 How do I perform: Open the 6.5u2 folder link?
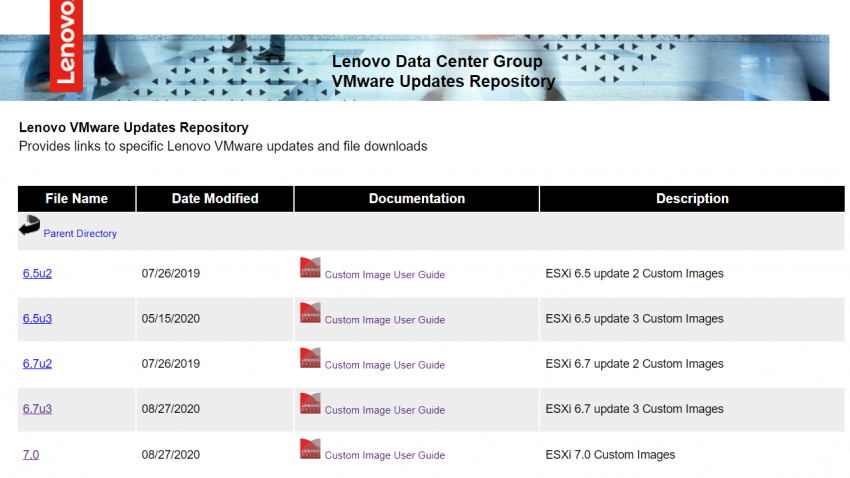[37, 273]
